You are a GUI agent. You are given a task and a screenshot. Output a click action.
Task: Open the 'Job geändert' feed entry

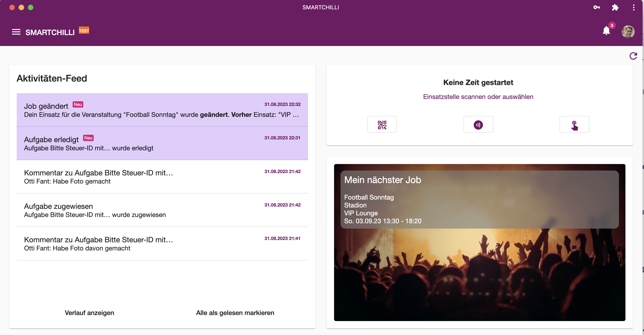(162, 110)
